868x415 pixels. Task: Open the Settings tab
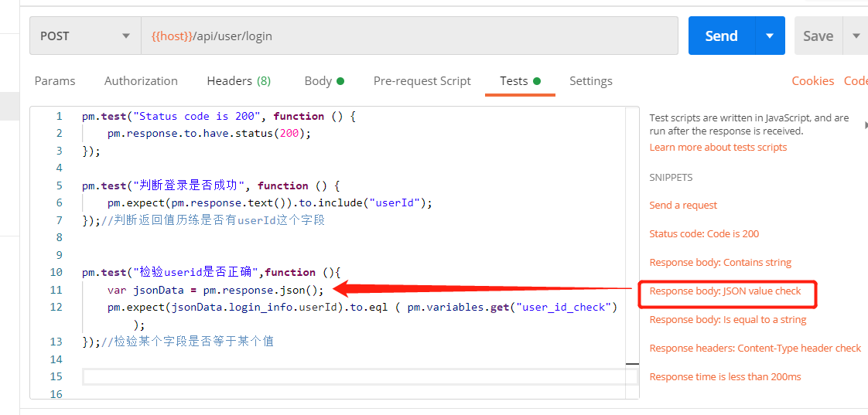[x=590, y=81]
